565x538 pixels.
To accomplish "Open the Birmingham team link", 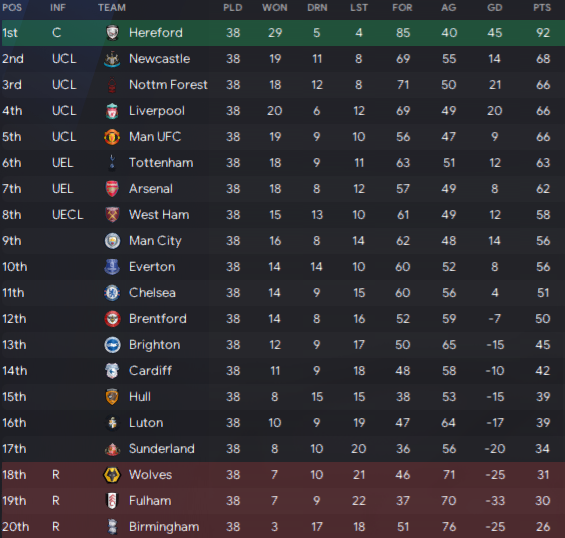I will pos(164,527).
